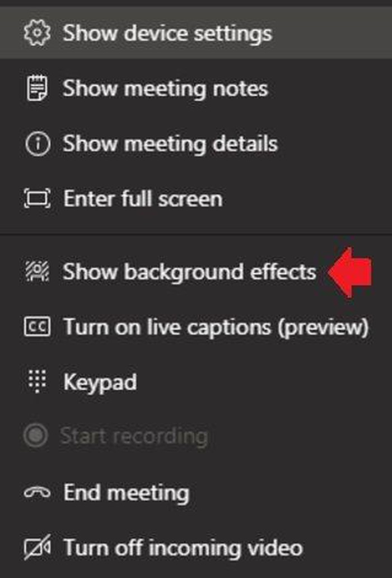Click the crossed-out camera icon
Screen dimensions: 392x578
tap(38, 548)
